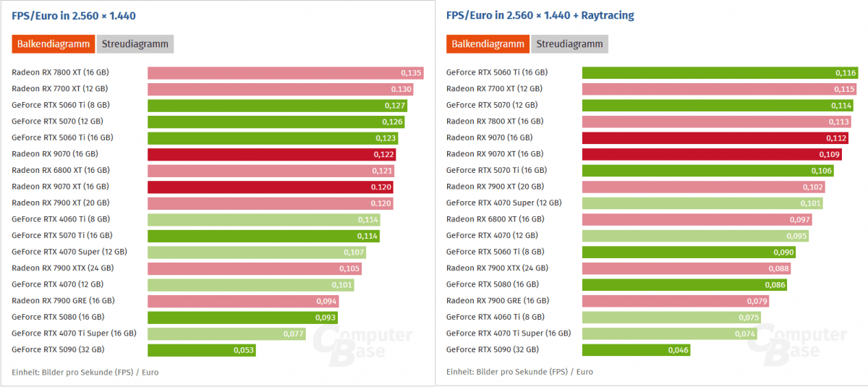Click Radeon RX 7900 GRE bar valued 0,094

pos(244,301)
